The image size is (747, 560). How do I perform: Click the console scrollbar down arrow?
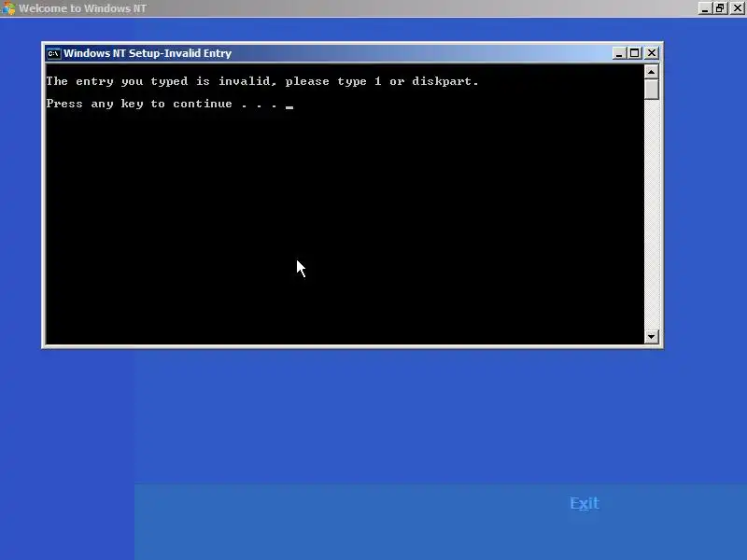pyautogui.click(x=651, y=337)
